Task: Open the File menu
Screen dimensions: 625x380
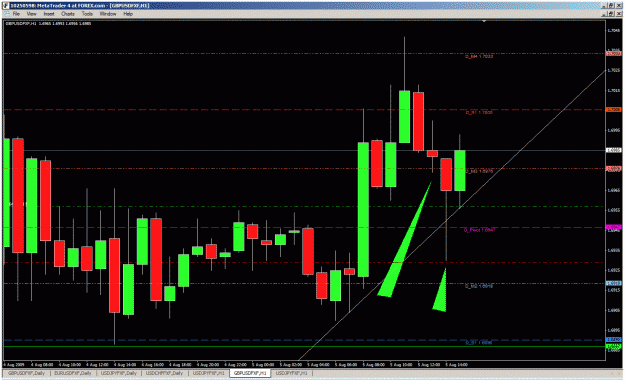Action: (x=16, y=14)
